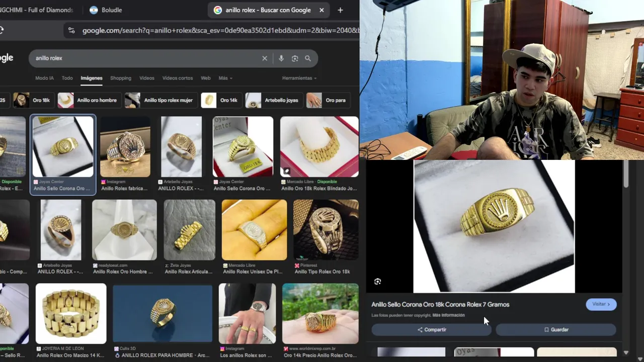
Task: Open the Videos cortos tab
Action: pos(178,78)
